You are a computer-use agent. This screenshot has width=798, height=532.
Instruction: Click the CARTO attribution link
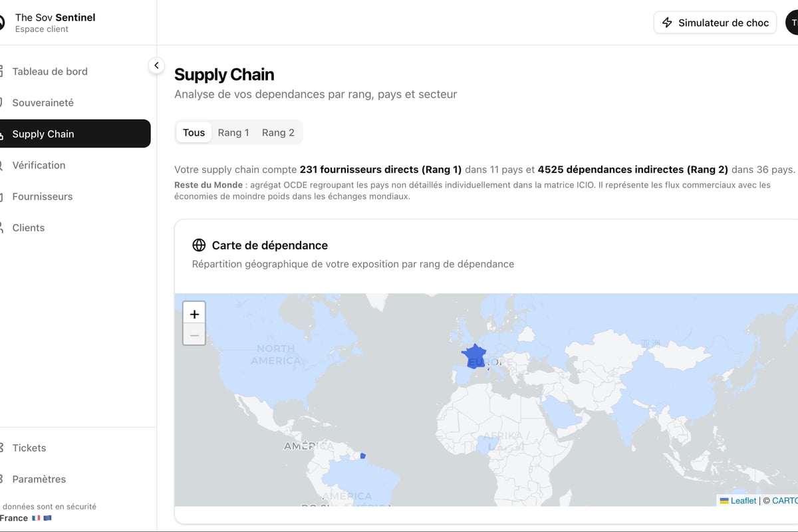[x=785, y=500]
